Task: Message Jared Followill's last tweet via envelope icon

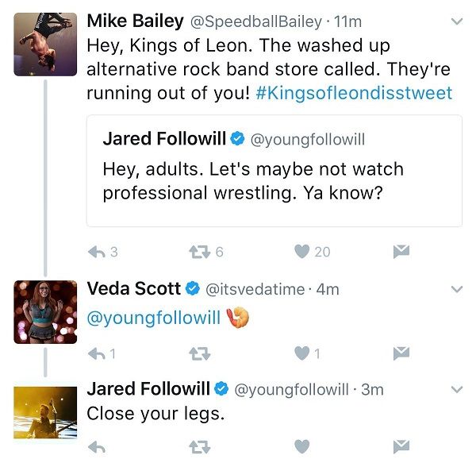Action: click(x=401, y=446)
